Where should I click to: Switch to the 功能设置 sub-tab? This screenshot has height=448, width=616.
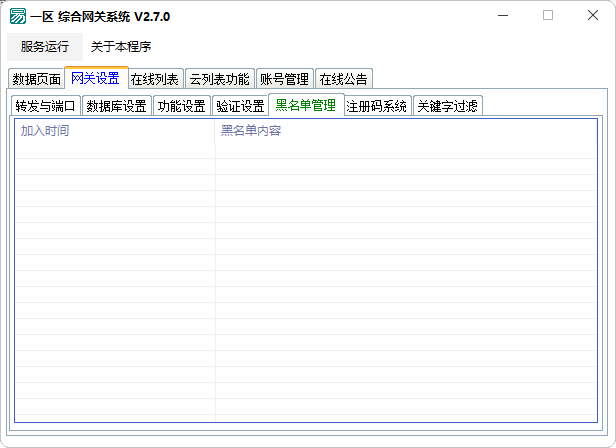point(181,106)
